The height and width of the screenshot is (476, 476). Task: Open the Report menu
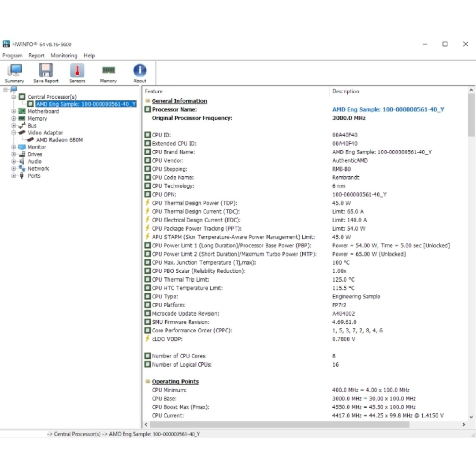pyautogui.click(x=37, y=56)
